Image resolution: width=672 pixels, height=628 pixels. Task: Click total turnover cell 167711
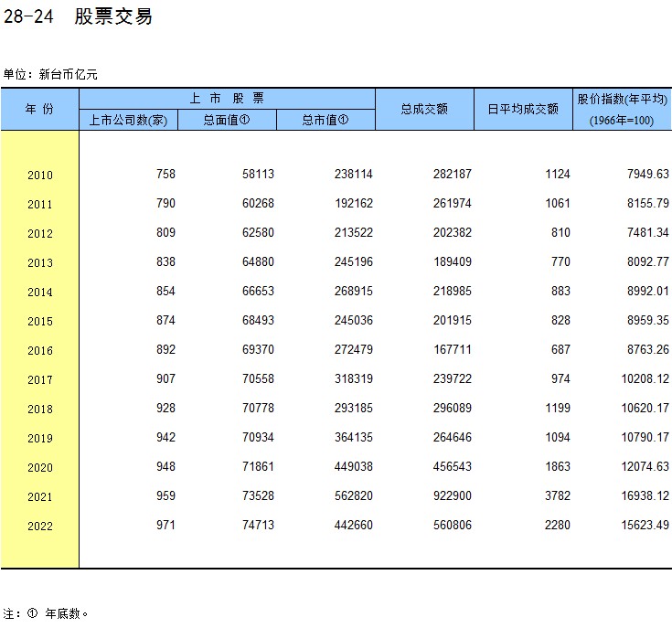[453, 349]
